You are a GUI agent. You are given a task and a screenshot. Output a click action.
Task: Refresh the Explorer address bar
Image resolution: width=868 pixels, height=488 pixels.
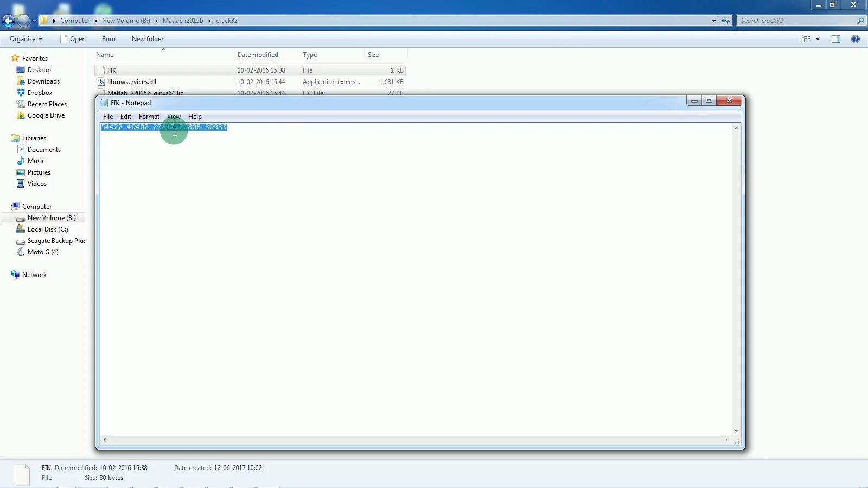[x=726, y=21]
